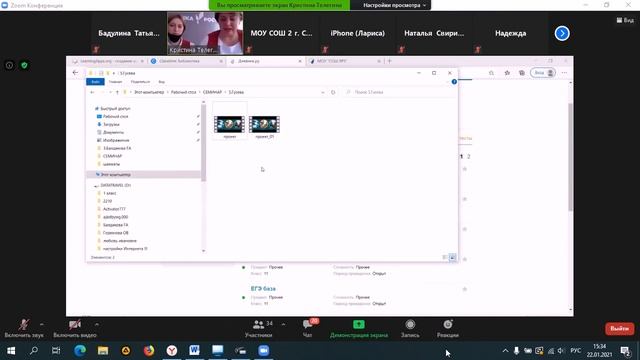Image resolution: width=640 pixels, height=360 pixels.
Task: Open the Чат chat panel
Action: pos(307,329)
